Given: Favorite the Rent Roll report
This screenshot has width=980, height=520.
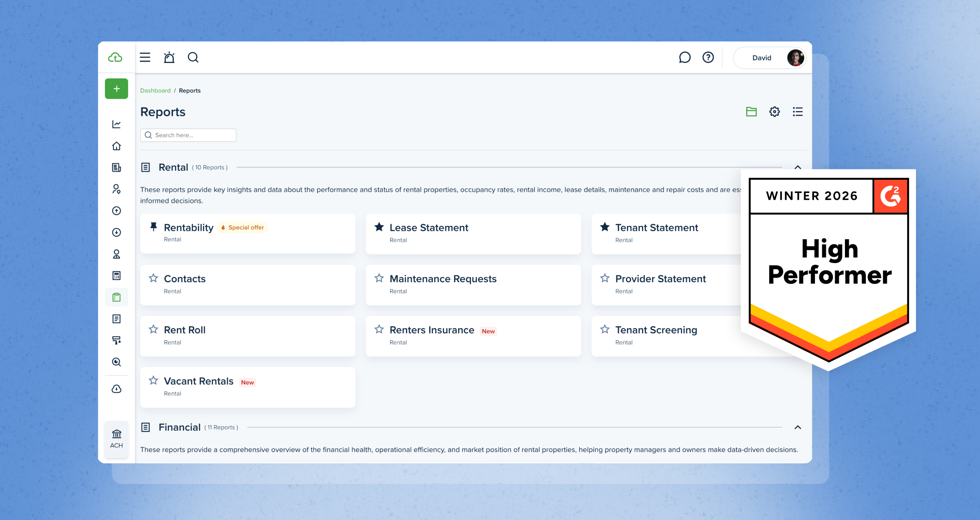Looking at the screenshot, I should [153, 330].
